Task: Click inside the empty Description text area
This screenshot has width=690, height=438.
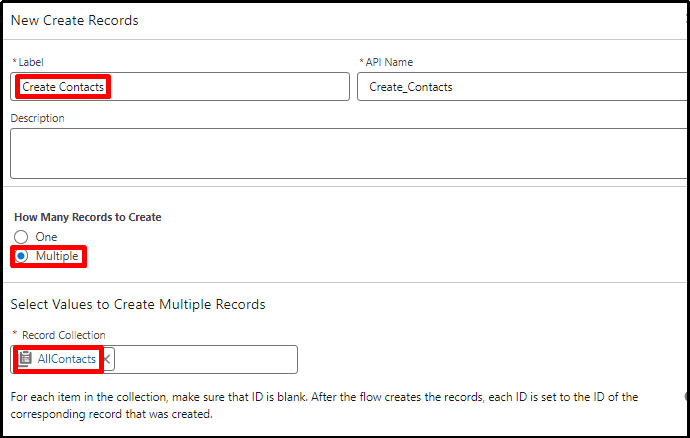Action: [349, 154]
